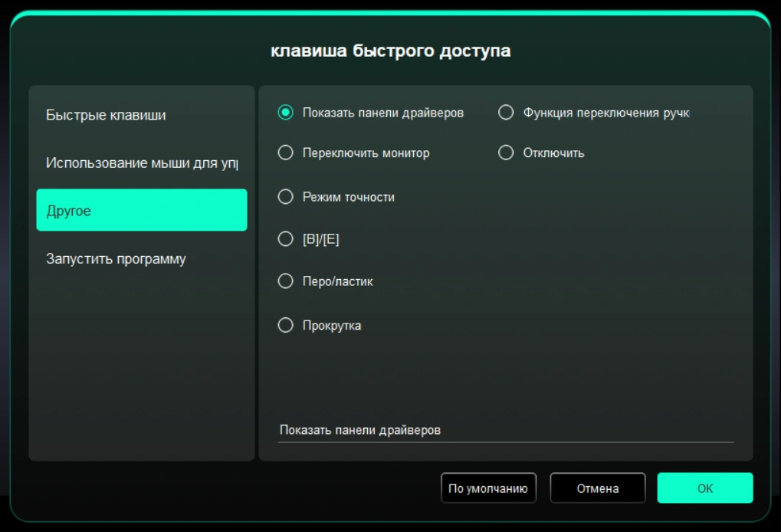This screenshot has height=532, width=781.
Task: Pick the 'Перо/ластик' radio option
Action: pos(286,281)
